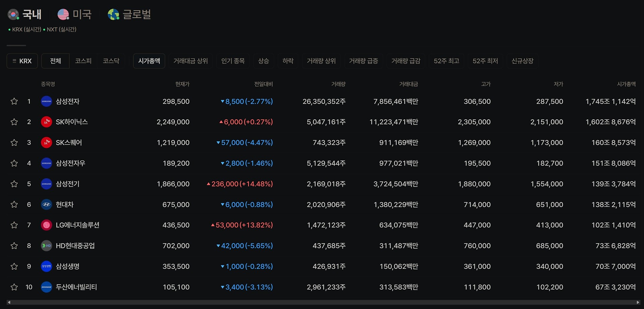Favorite 삼성전자 with its star icon
The image size is (644, 309).
coord(14,101)
